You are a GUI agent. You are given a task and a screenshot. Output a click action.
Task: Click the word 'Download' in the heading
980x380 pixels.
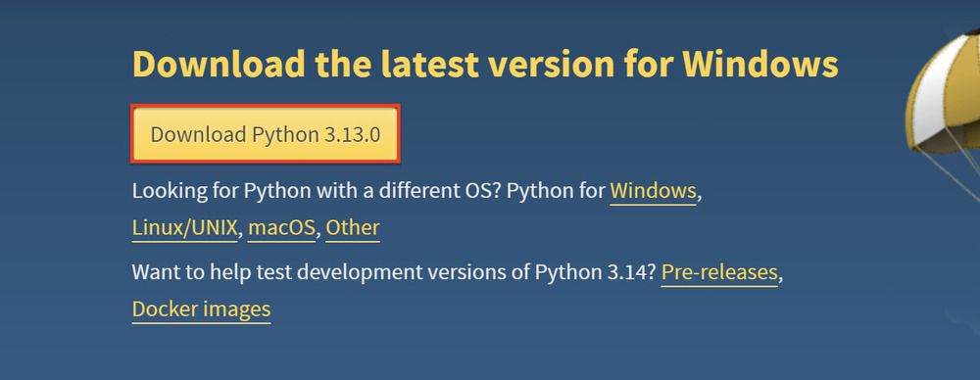point(219,64)
